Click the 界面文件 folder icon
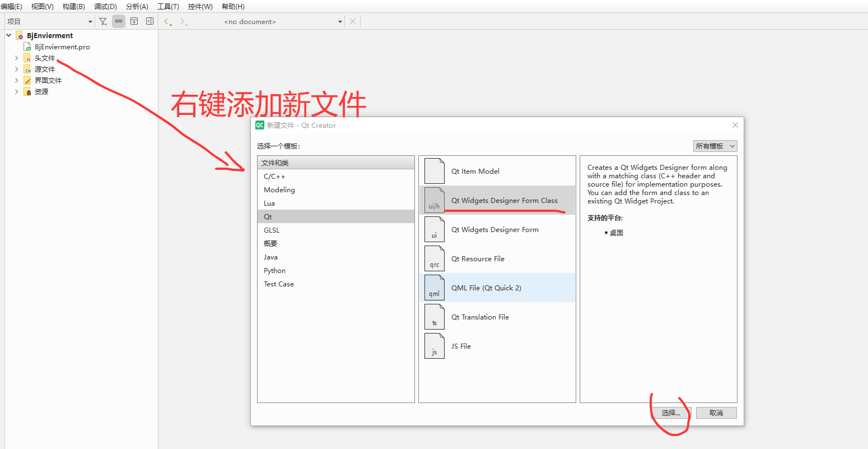868x449 pixels. [27, 81]
